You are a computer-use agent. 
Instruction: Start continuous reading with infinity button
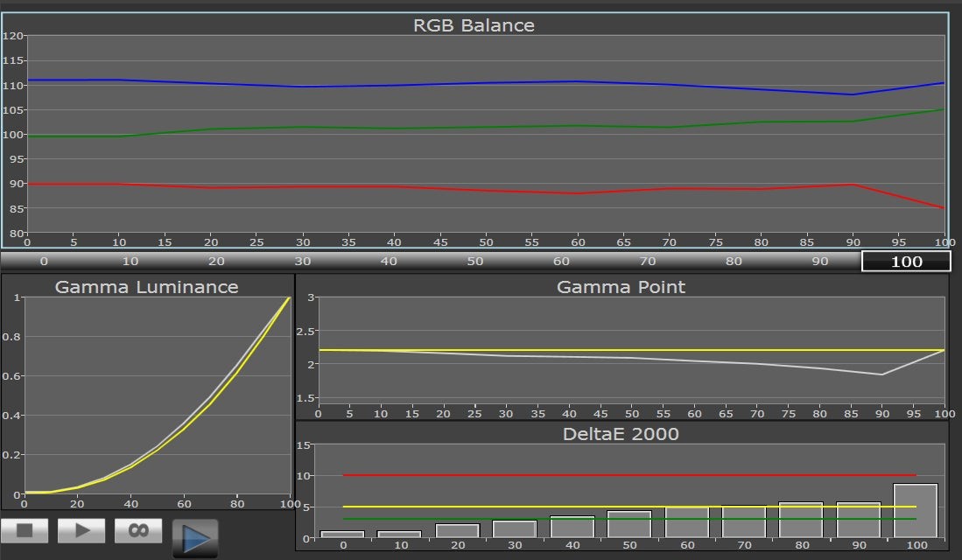137,530
